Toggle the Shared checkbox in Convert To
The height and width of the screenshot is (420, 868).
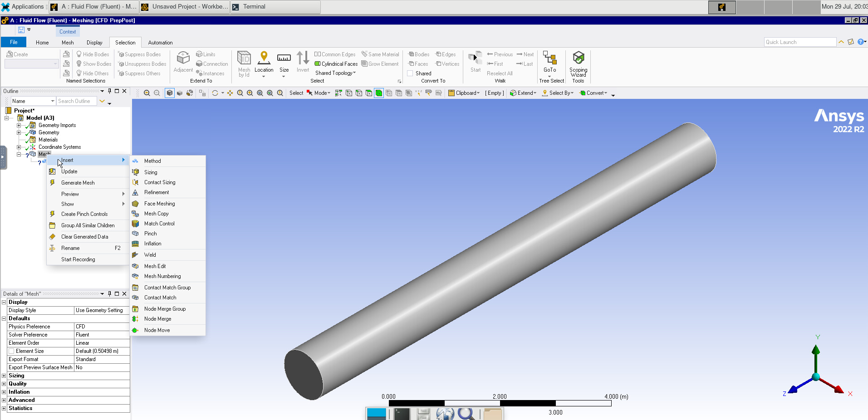(x=410, y=73)
